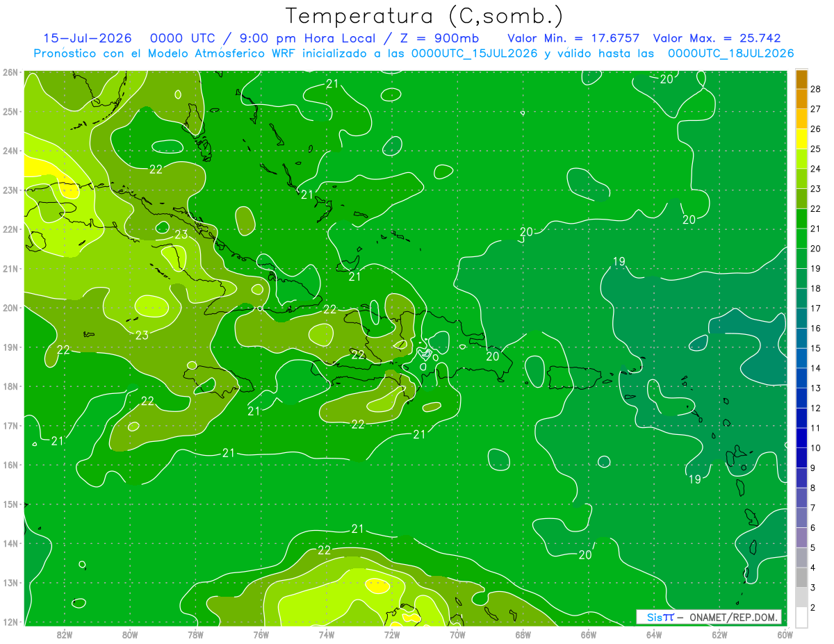The image size is (834, 644).
Task: Click the '70W' longitude axis label
Action: (x=457, y=634)
